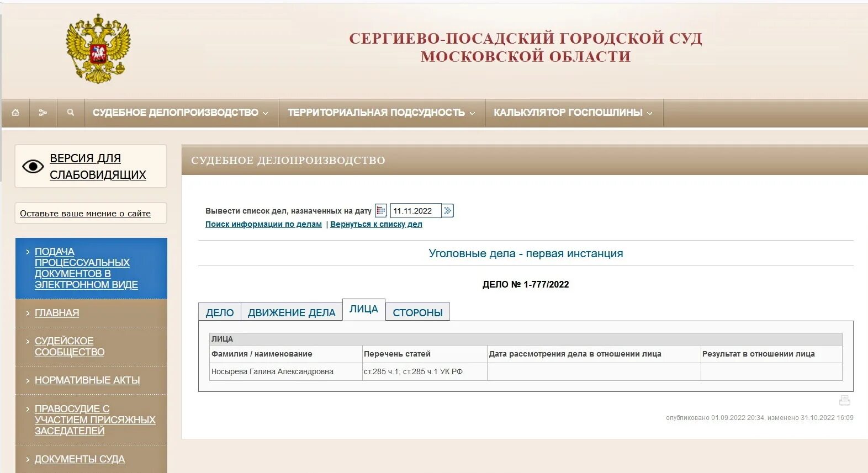Click the published date footer text
The width and height of the screenshot is (868, 473).
759,418
